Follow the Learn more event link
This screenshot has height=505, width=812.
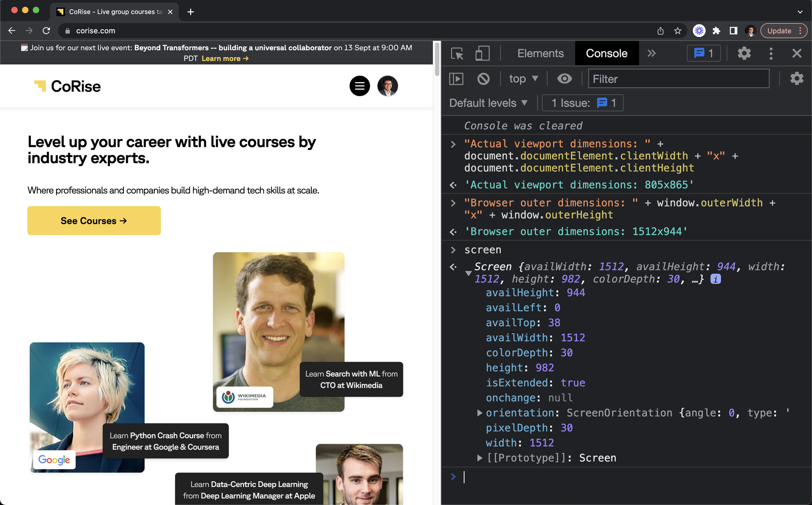[225, 58]
